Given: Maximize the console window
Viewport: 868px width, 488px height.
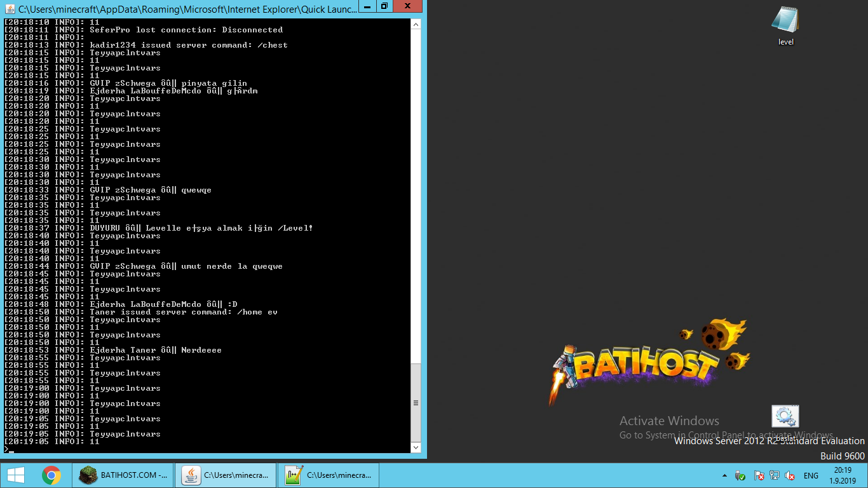Looking at the screenshot, I should [384, 6].
